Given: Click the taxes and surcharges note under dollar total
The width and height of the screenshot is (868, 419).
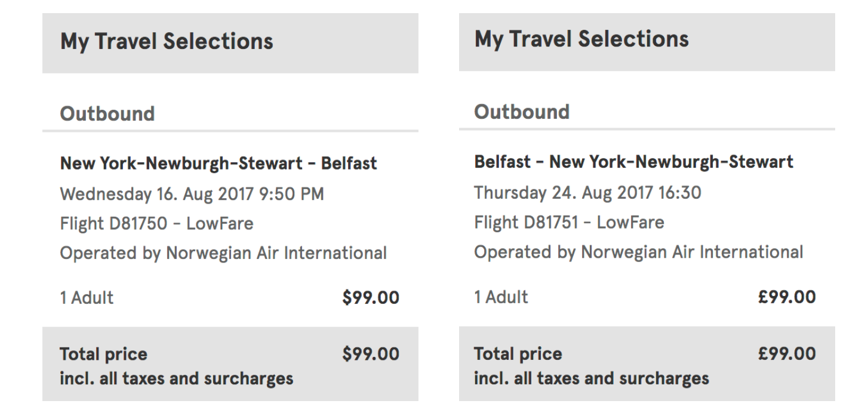Looking at the screenshot, I should click(x=176, y=378).
